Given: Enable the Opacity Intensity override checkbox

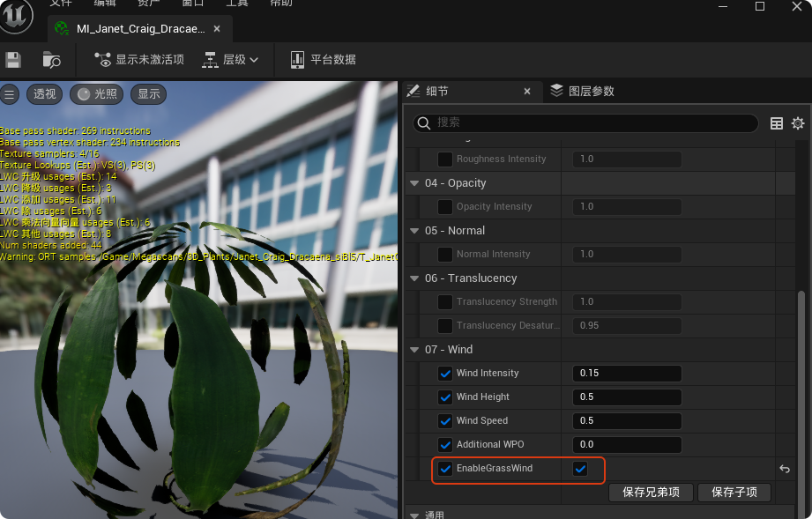Looking at the screenshot, I should point(445,206).
